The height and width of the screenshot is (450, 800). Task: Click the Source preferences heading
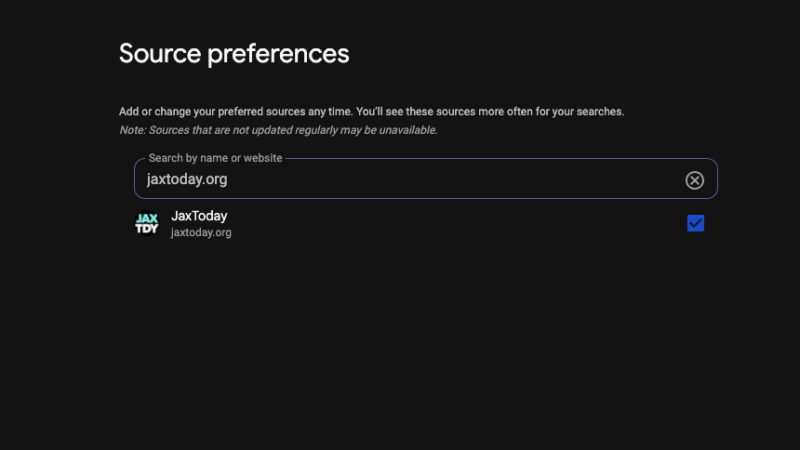coord(234,53)
